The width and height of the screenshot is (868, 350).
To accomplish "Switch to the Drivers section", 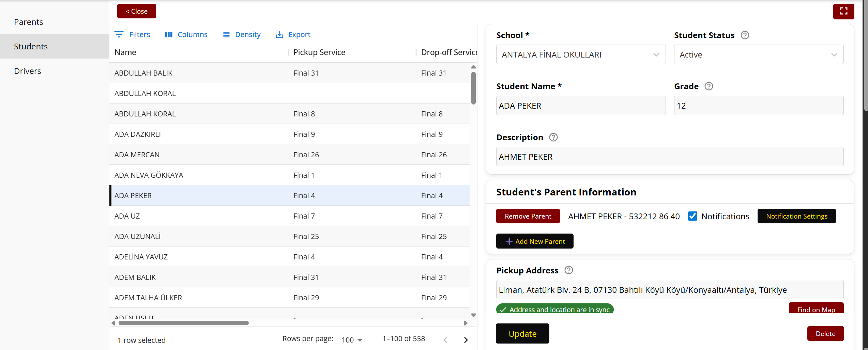I will [27, 71].
